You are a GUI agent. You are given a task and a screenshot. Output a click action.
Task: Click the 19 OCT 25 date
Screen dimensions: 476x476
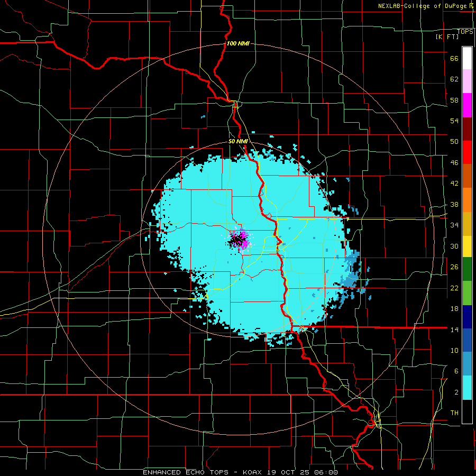[290, 472]
